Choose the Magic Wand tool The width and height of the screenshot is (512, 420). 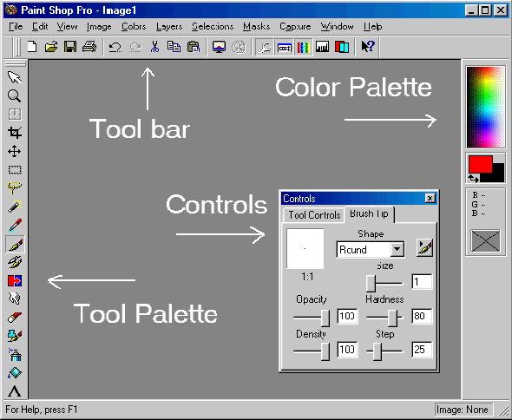point(15,207)
